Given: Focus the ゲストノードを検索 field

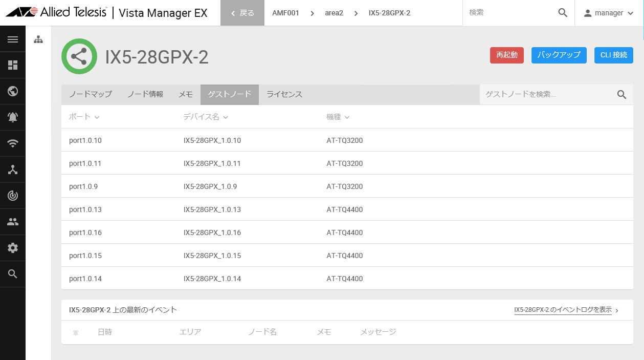Looking at the screenshot, I should pyautogui.click(x=547, y=94).
